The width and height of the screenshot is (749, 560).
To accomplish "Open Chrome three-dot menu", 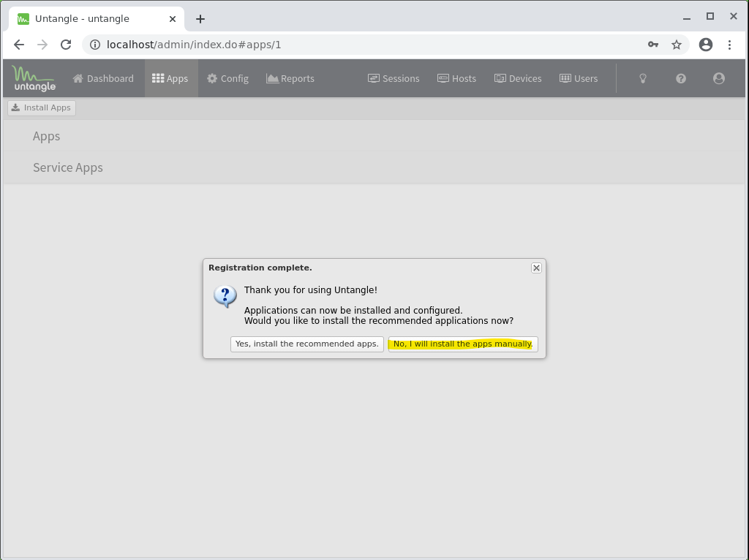I will [729, 45].
